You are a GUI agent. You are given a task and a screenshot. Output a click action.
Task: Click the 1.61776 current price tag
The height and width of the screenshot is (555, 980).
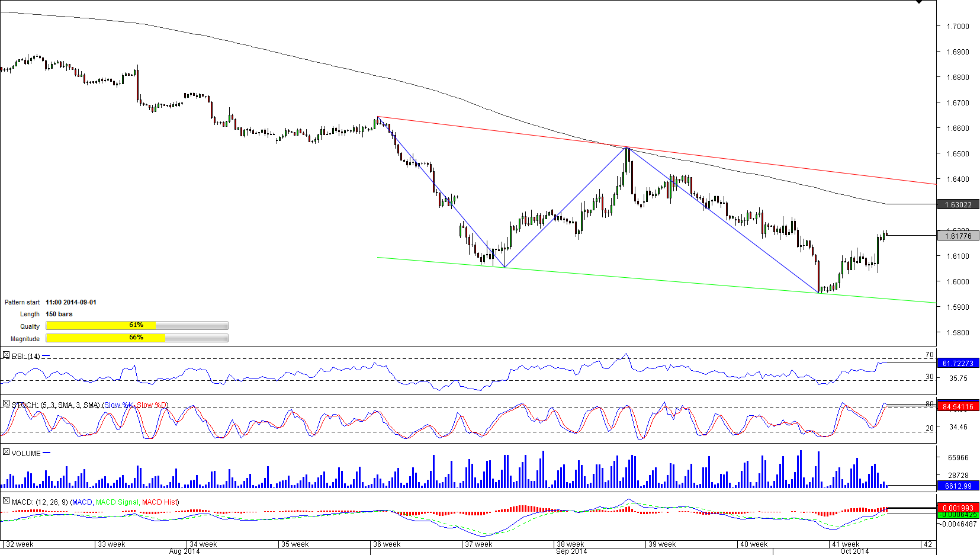tap(957, 236)
